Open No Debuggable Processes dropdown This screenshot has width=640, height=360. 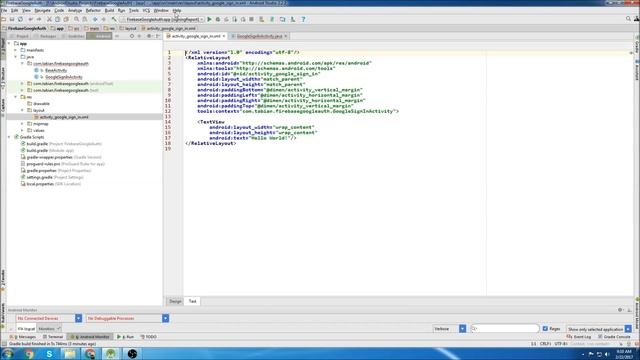[x=127, y=318]
